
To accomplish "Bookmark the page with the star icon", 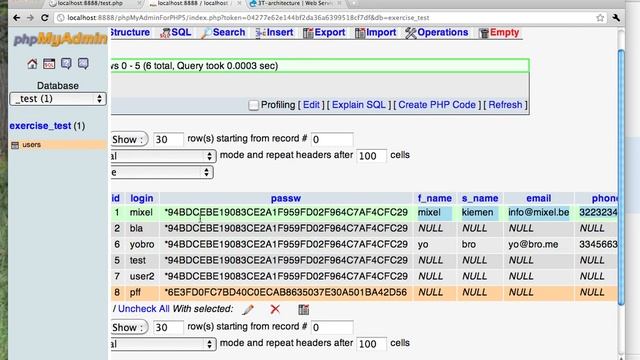I will [600, 18].
